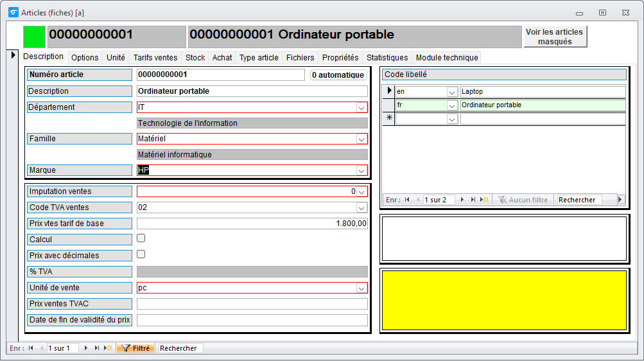Screen dimensions: 644x361
Task: Click the green color box beside article number
Action: pyautogui.click(x=34, y=37)
